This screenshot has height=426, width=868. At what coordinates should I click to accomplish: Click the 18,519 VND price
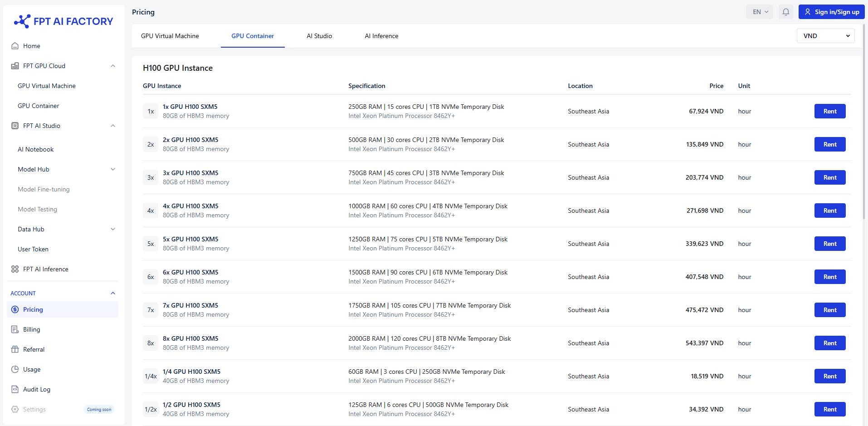pos(707,376)
